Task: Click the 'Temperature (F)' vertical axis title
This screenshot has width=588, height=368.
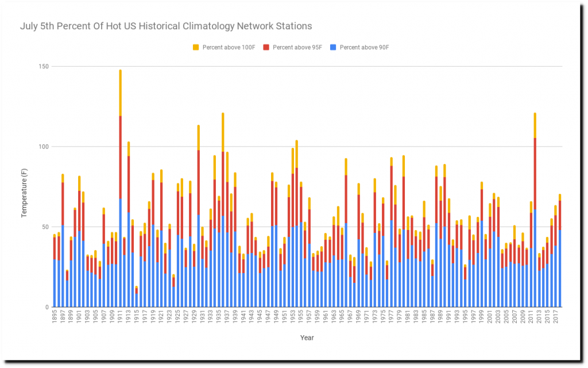Action: coord(25,194)
